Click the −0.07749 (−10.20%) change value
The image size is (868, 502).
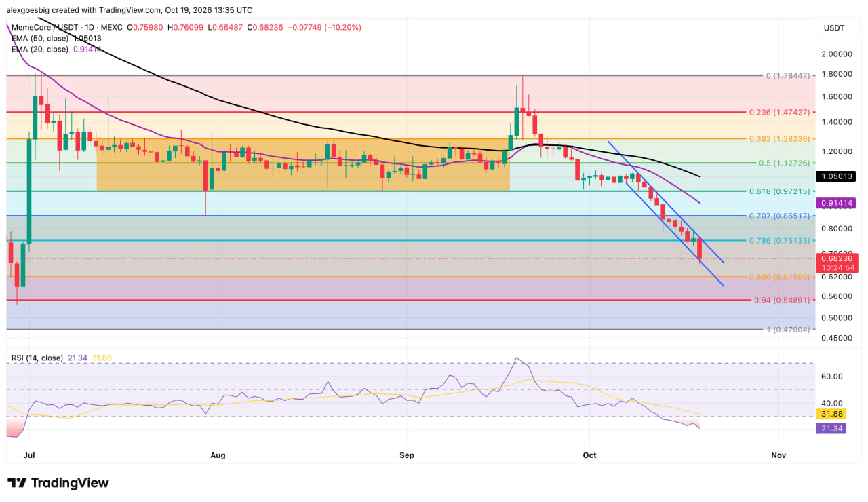point(325,28)
